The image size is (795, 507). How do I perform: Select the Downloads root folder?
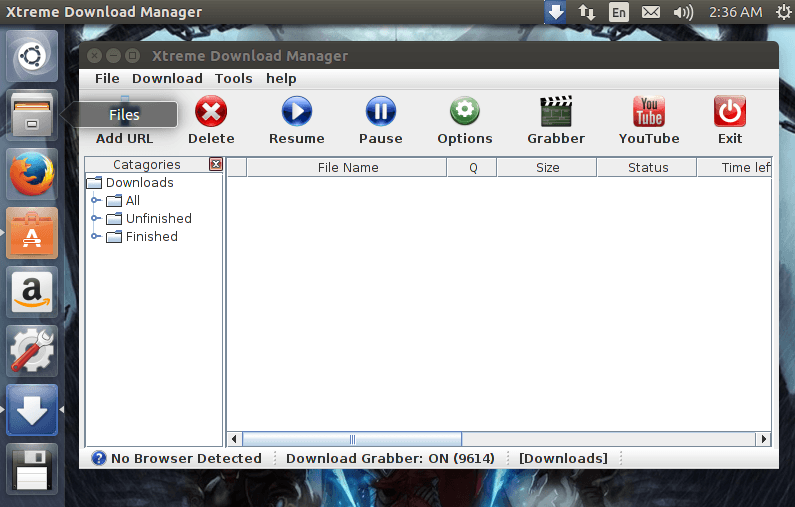tap(130, 183)
